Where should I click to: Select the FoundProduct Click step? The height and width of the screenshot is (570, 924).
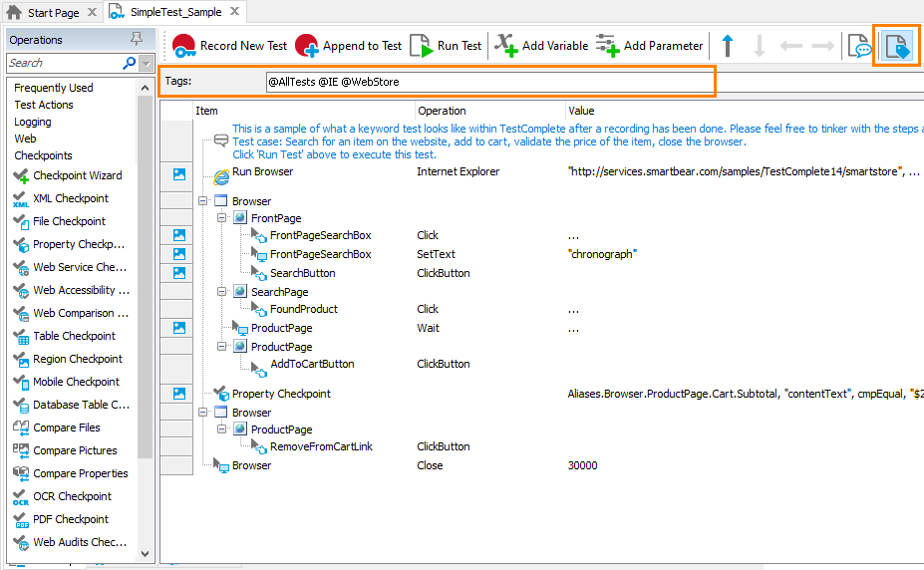click(x=303, y=309)
